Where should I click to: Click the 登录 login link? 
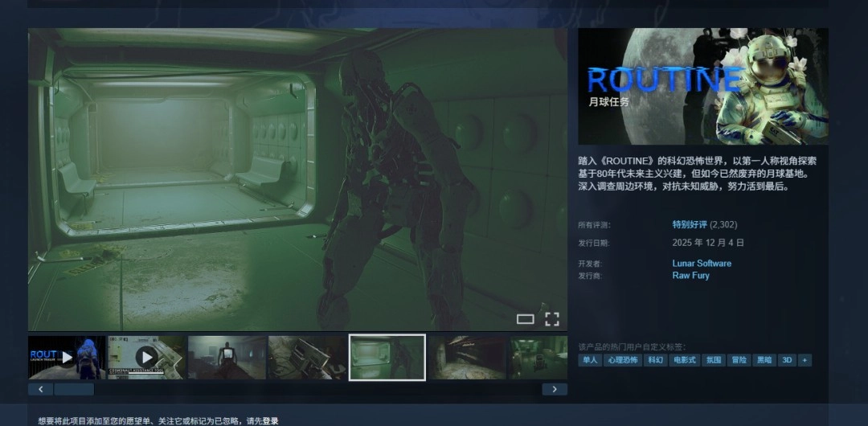tap(270, 420)
